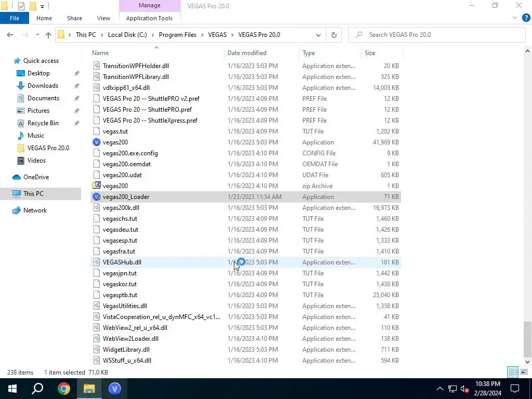
Task: Open taskbar search
Action: pos(37,389)
